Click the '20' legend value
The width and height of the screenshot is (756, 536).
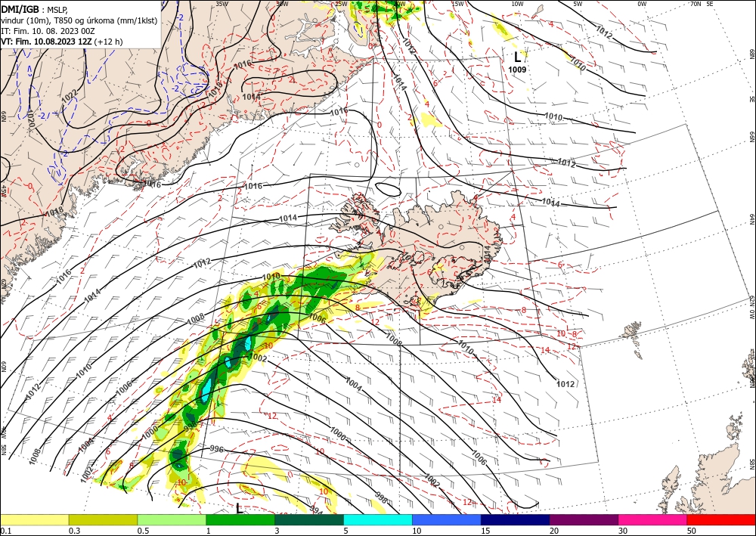pos(554,531)
